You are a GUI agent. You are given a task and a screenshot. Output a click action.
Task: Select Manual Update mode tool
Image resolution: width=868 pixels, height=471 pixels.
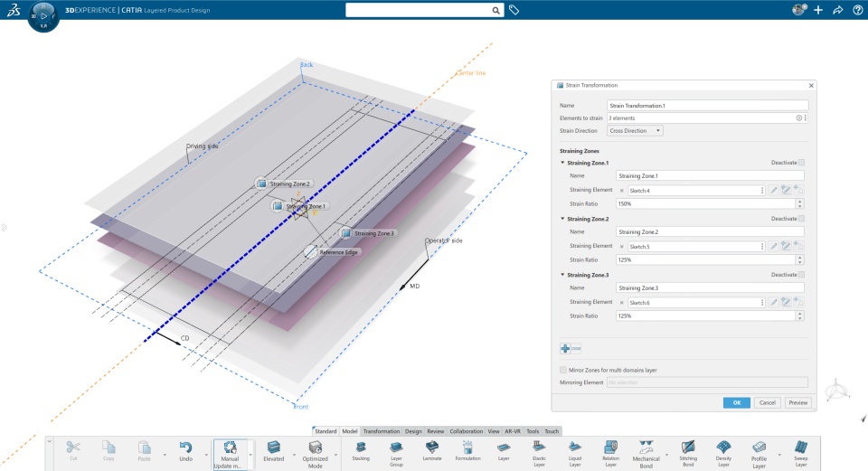(x=230, y=455)
